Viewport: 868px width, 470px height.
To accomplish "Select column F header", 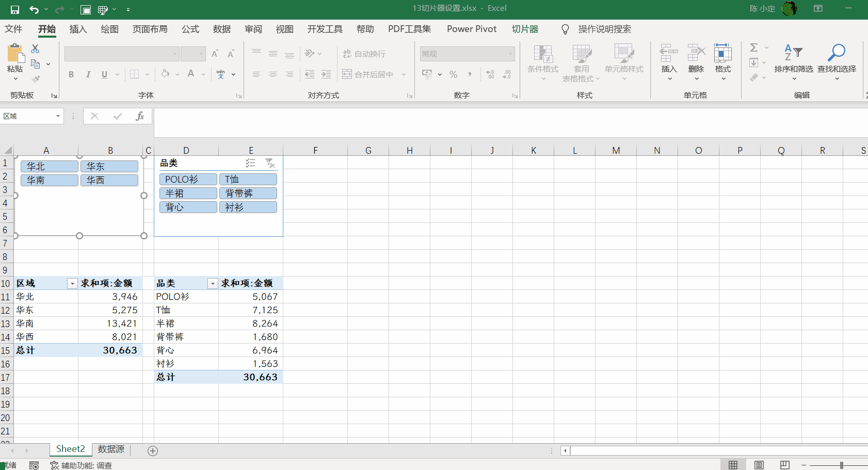I will click(x=315, y=150).
